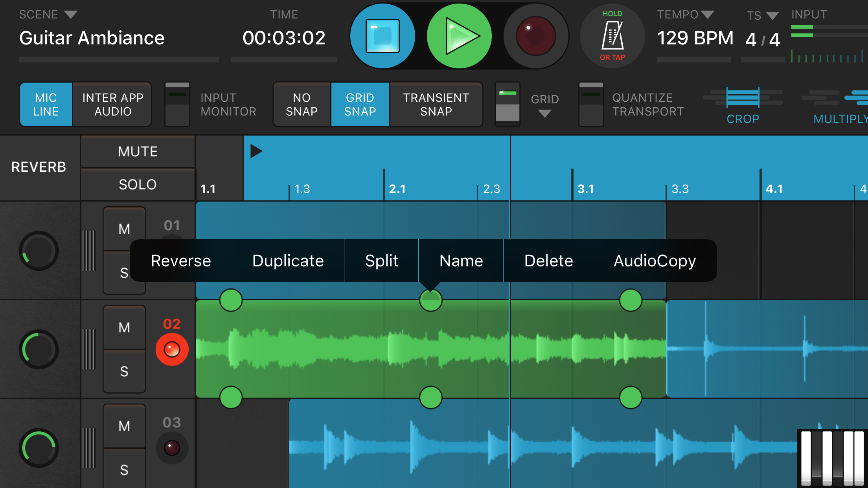Image resolution: width=868 pixels, height=488 pixels.
Task: Arm track 03 record button
Action: point(172,448)
